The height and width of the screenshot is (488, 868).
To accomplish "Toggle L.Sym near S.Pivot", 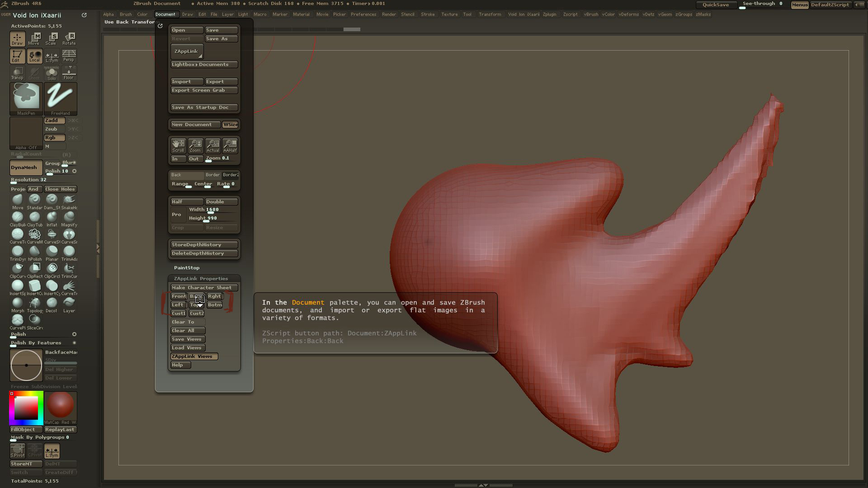I will [52, 450].
